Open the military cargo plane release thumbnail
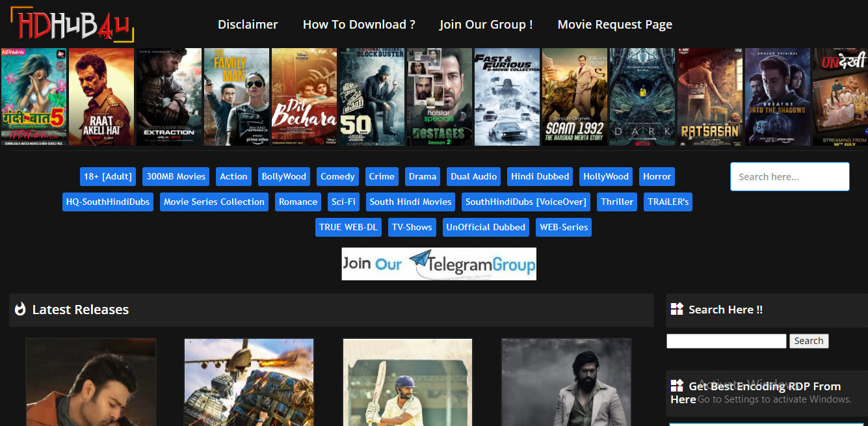868x426 pixels. 249,382
